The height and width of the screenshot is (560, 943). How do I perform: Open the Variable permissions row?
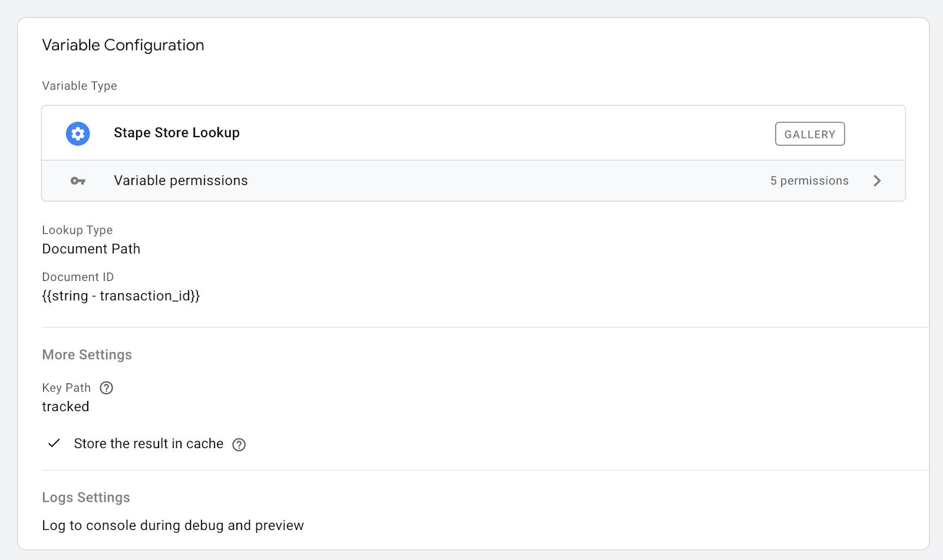click(x=473, y=181)
